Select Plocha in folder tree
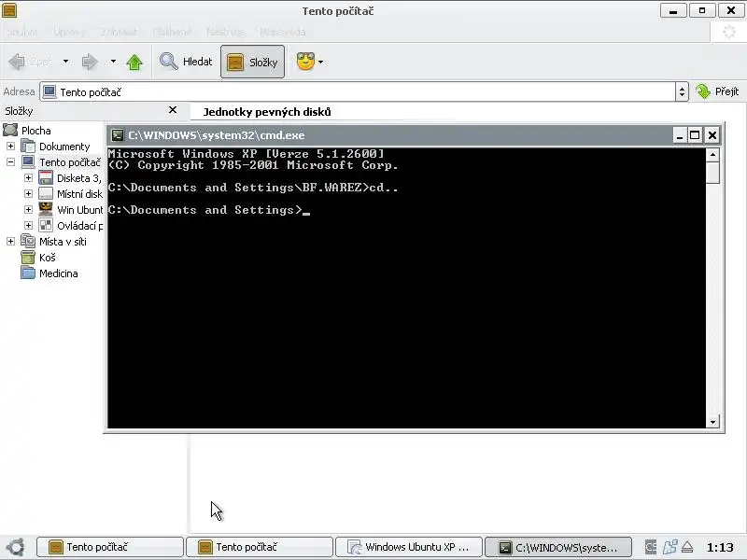Screen dimensions: 747x560 (x=36, y=131)
